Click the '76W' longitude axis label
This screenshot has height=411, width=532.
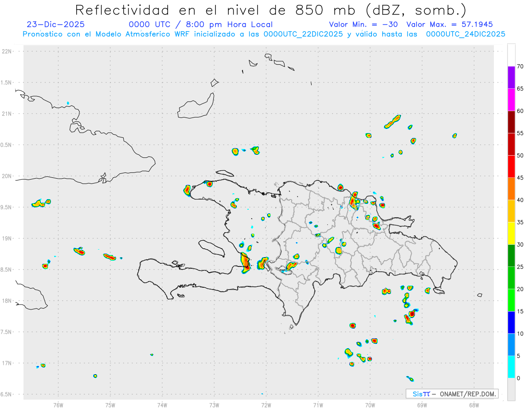[x=58, y=405]
